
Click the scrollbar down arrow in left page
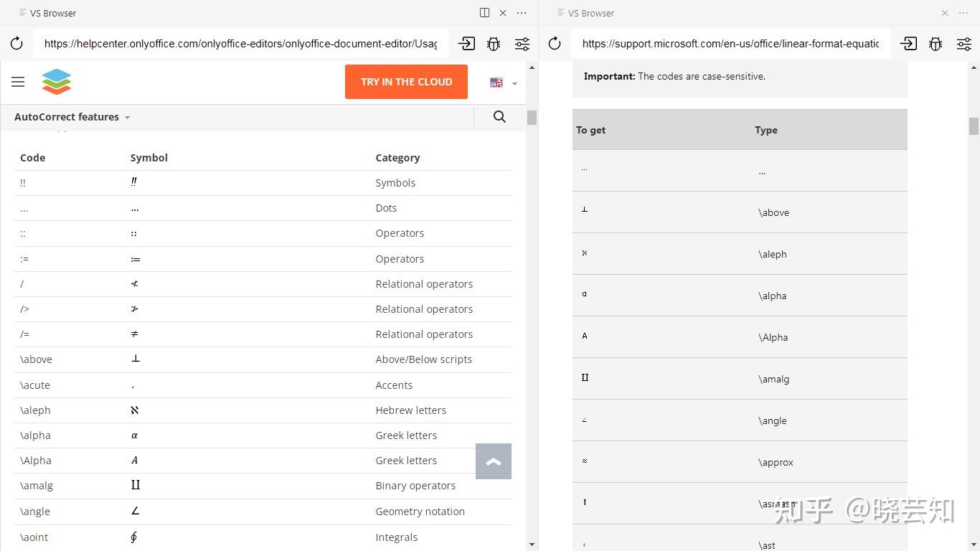[x=532, y=545]
